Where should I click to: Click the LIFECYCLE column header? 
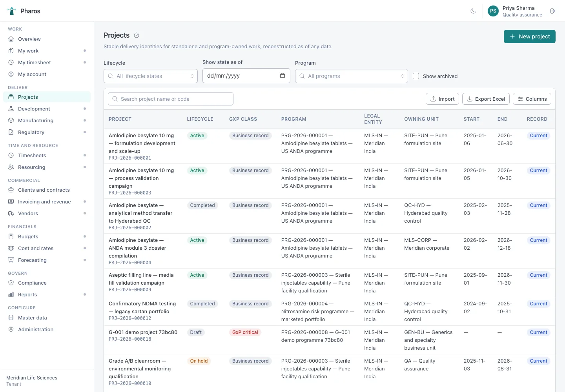click(200, 119)
